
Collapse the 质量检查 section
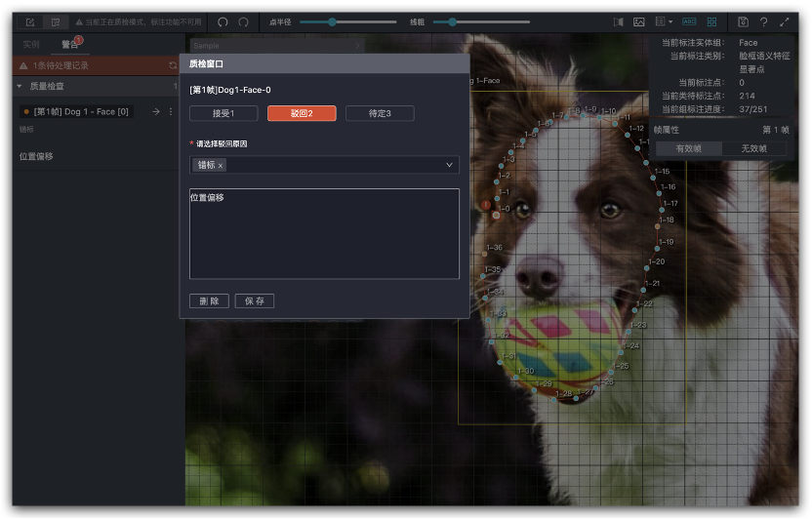point(20,87)
